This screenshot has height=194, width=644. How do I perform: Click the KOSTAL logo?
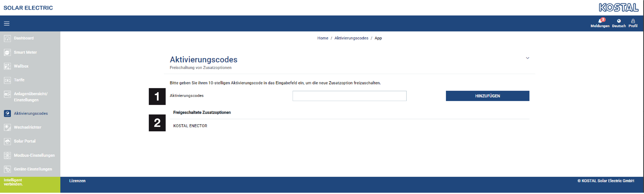click(x=618, y=8)
